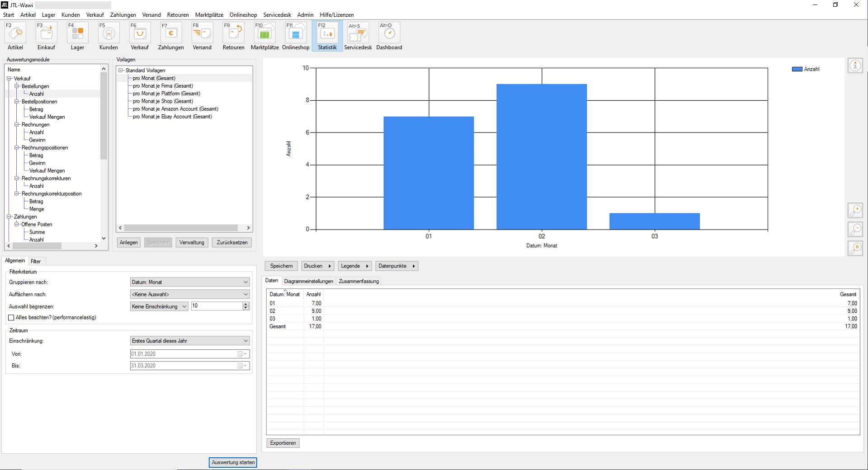Enable 'Alles beachten?' checkbox
This screenshot has height=470, width=868.
point(11,318)
